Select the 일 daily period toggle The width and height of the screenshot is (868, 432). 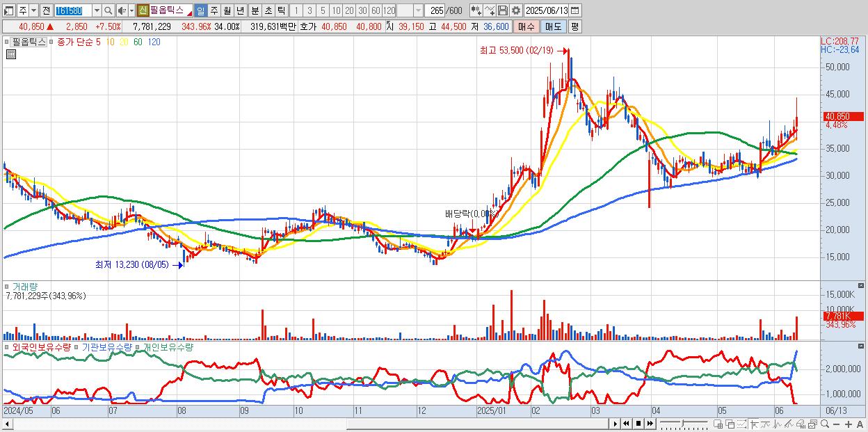(200, 10)
